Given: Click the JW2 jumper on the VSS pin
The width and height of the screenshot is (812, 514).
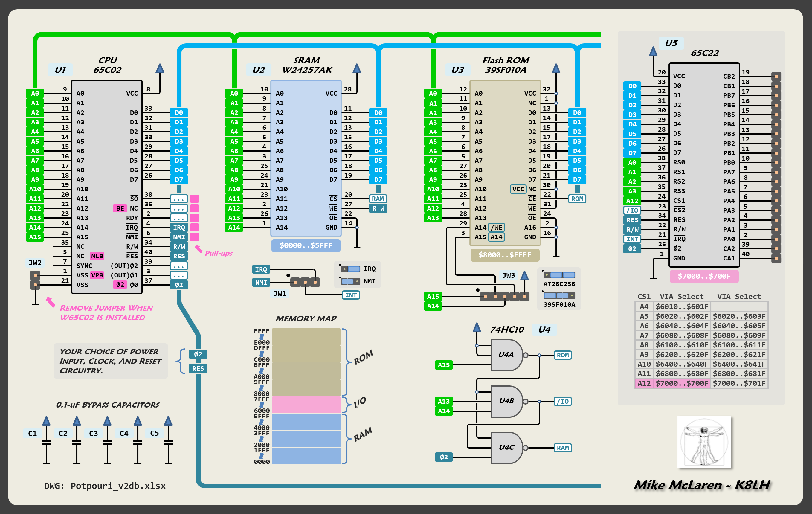Looking at the screenshot, I should tap(35, 280).
